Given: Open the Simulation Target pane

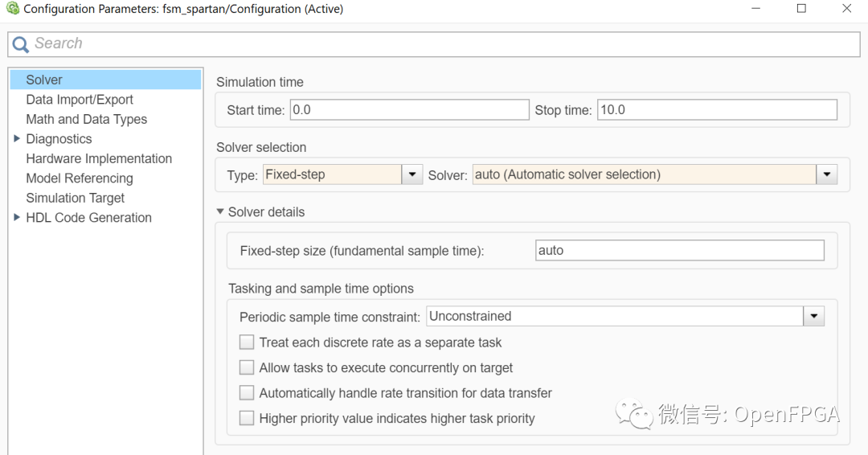Looking at the screenshot, I should click(x=76, y=198).
